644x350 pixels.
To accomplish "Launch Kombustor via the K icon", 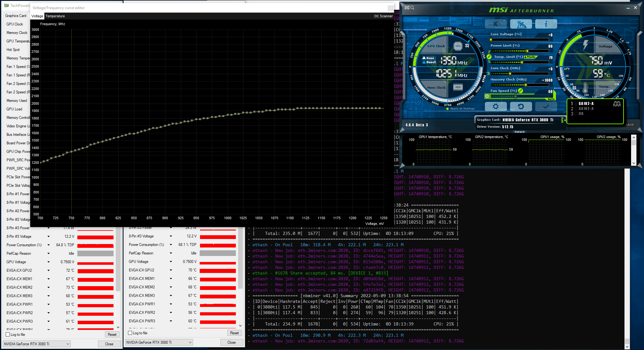I will (x=495, y=24).
